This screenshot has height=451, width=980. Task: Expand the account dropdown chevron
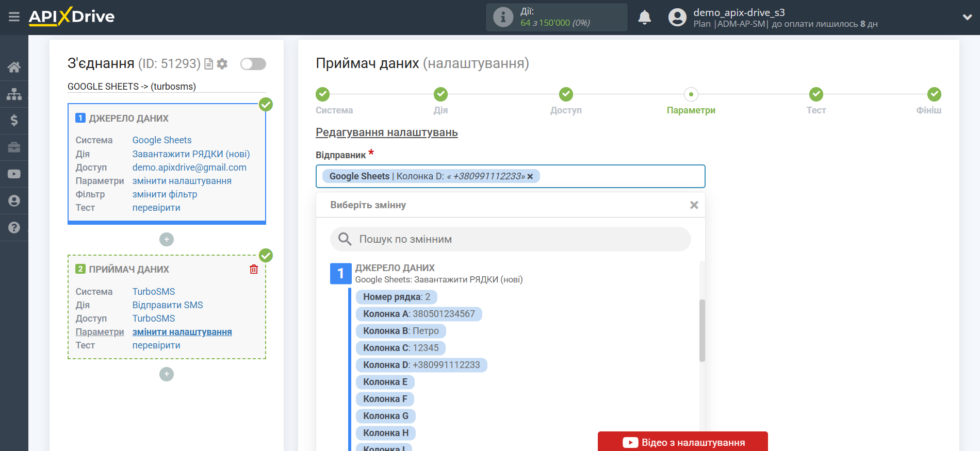tap(967, 17)
